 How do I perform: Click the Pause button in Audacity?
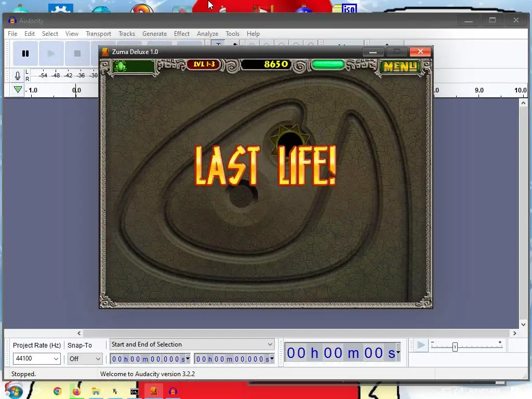tap(25, 54)
